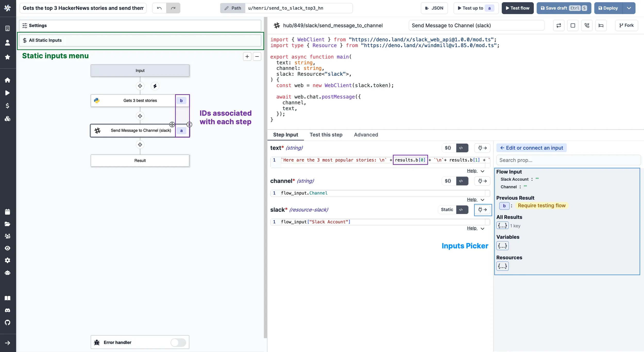644x352 pixels.
Task: Switch text input to ${} template mode
Action: click(448, 148)
